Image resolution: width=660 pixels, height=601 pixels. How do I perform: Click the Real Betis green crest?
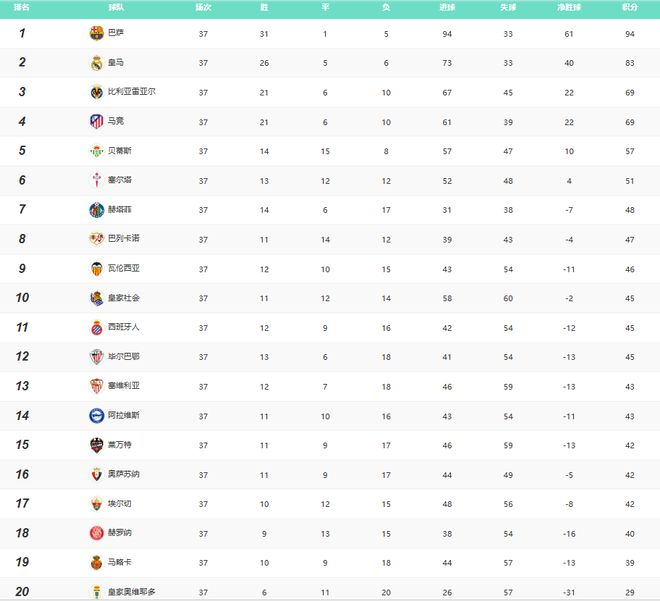pyautogui.click(x=97, y=151)
